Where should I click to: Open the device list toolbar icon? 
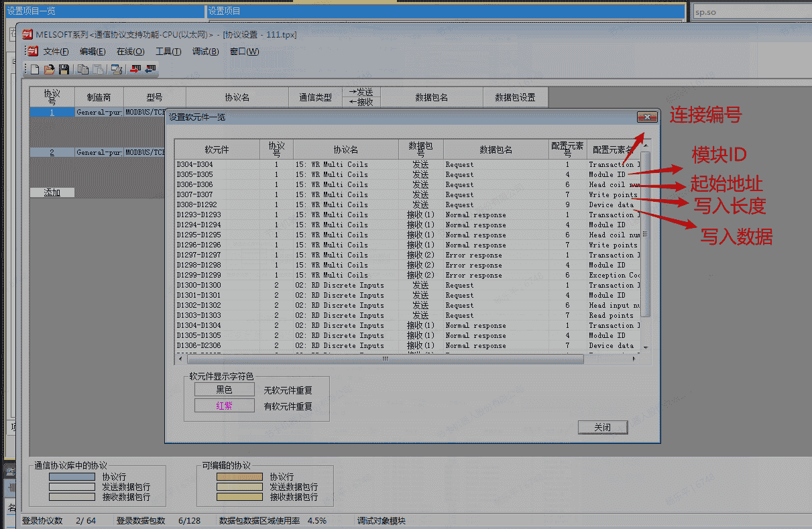tap(117, 69)
